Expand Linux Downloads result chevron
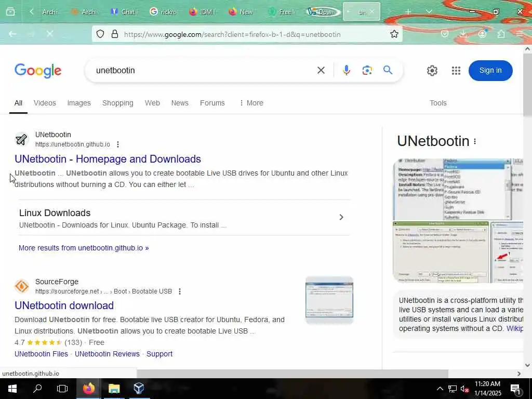This screenshot has width=532, height=399. tap(341, 217)
